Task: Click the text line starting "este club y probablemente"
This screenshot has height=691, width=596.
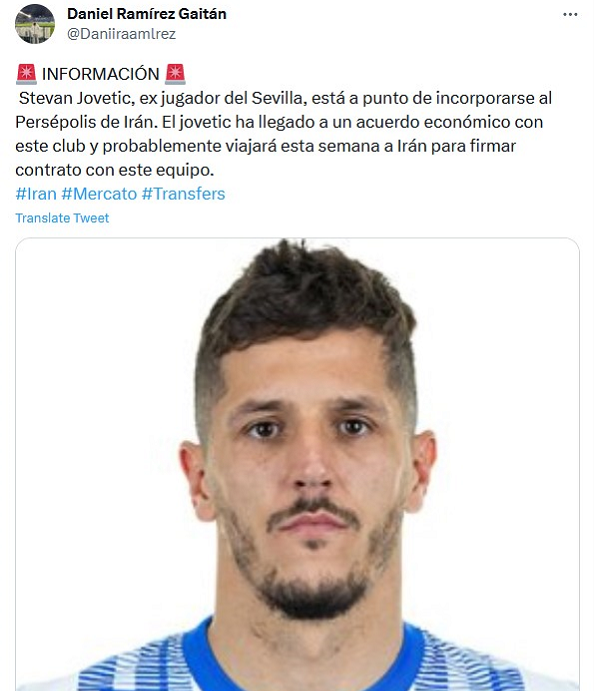Action: [x=265, y=146]
